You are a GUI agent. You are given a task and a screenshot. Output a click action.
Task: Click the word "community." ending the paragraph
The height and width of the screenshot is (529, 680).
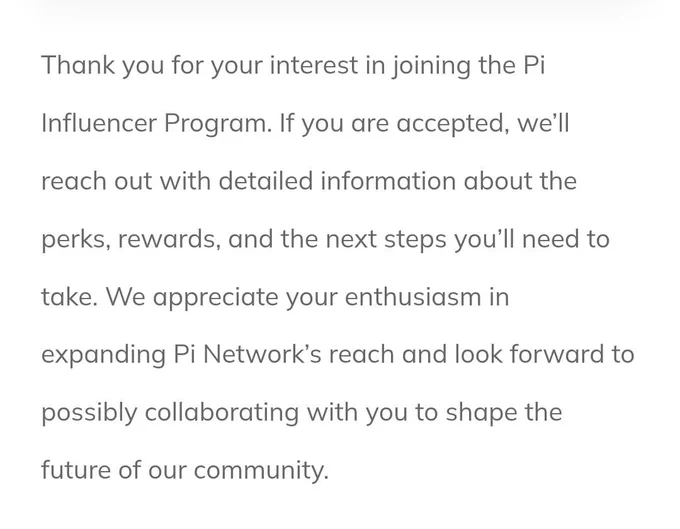pyautogui.click(x=261, y=471)
